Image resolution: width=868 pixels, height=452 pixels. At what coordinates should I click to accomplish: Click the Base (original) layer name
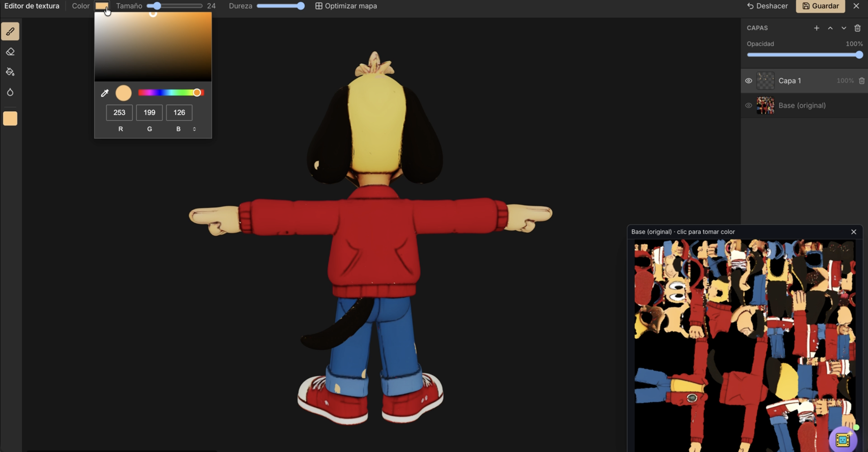[802, 105]
